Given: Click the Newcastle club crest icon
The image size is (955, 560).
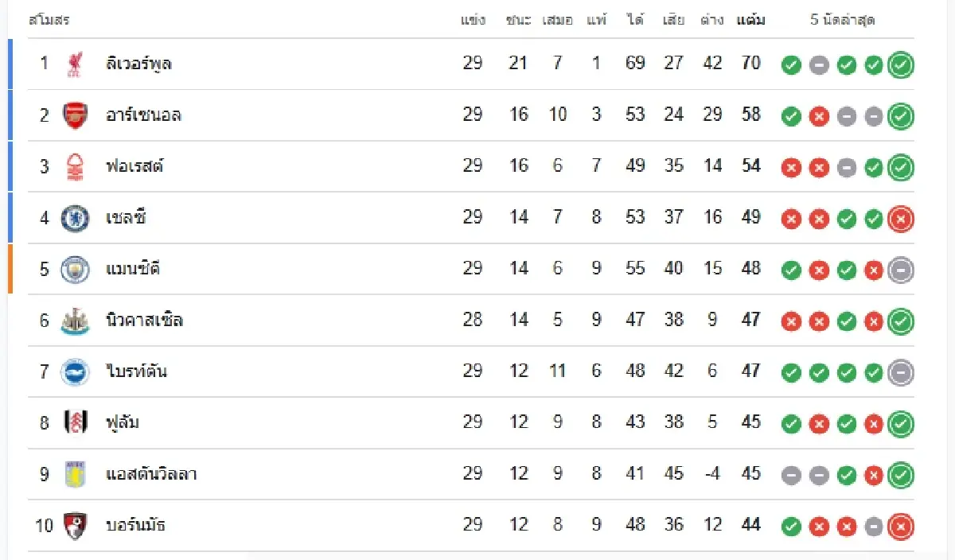Looking at the screenshot, I should coord(75,321).
